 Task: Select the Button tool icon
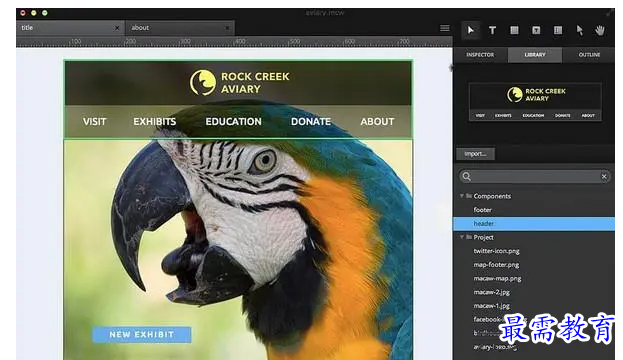[536, 30]
